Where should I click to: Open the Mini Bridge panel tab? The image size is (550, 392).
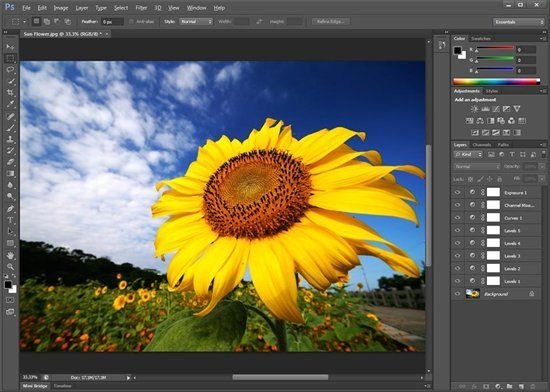click(x=35, y=386)
